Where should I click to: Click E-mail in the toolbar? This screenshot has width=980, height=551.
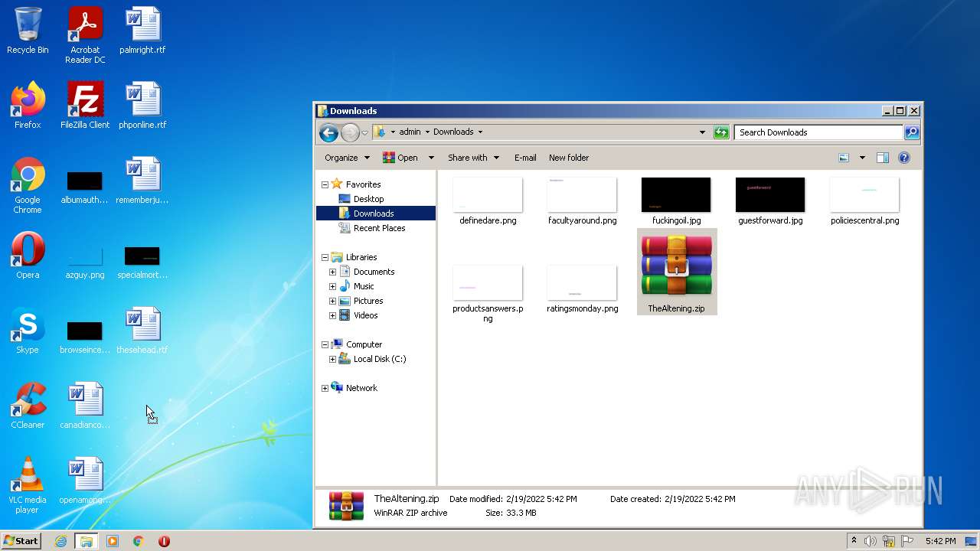pos(525,158)
